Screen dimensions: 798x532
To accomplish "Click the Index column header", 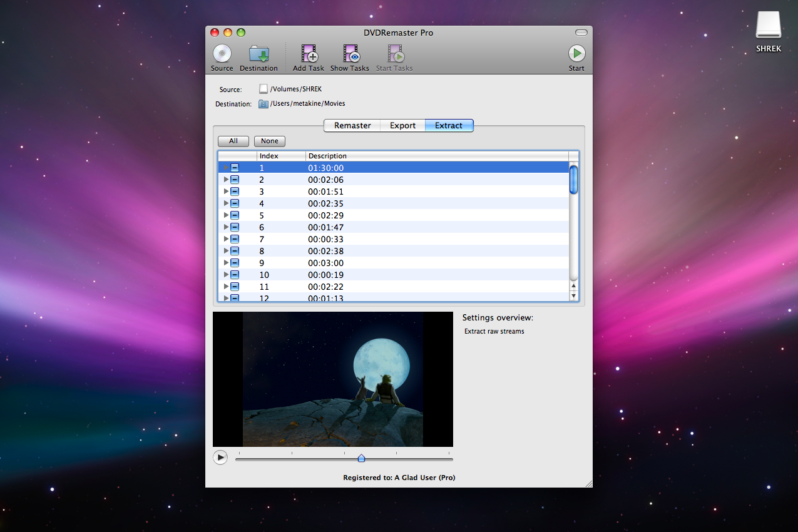I will pyautogui.click(x=281, y=156).
